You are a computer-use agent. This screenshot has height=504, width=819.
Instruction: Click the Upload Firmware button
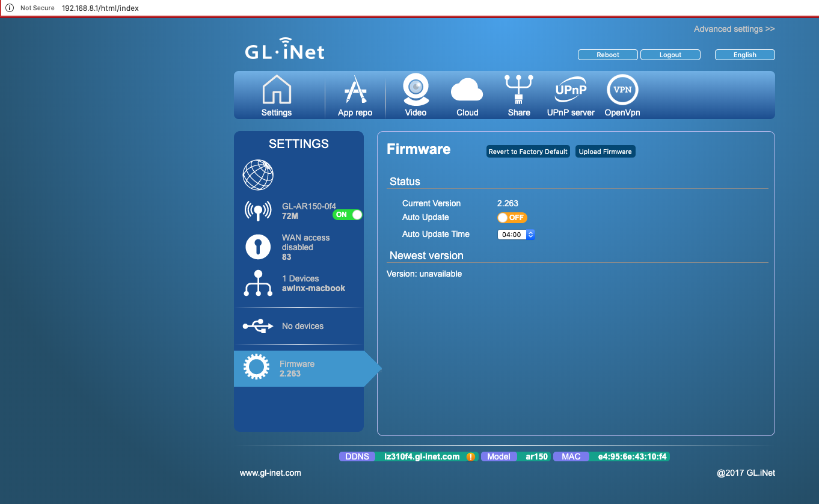click(605, 152)
